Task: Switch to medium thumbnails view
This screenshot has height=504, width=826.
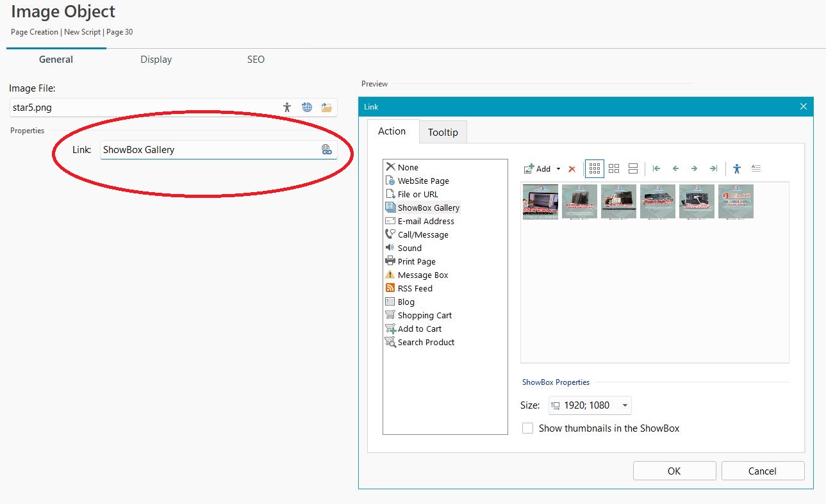Action: tap(614, 168)
